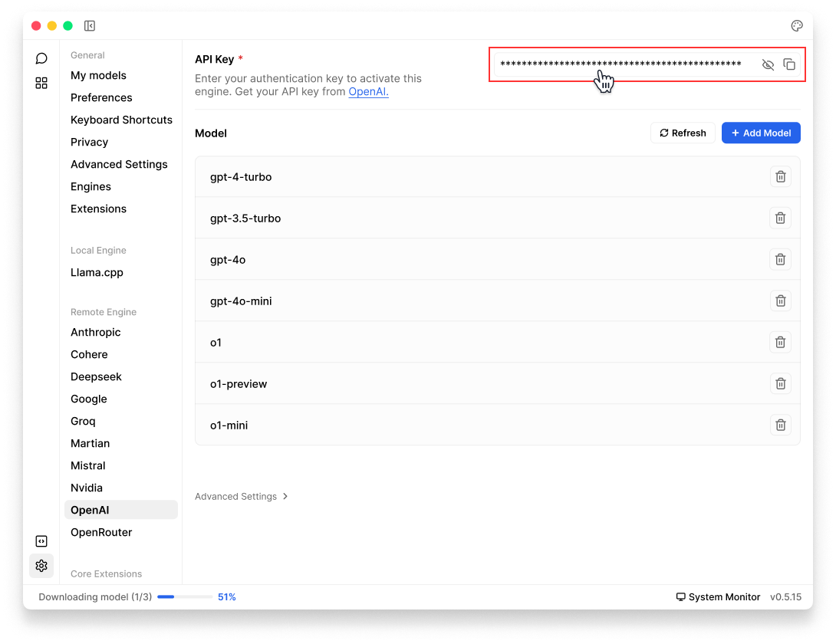Click the settings gear icon
This screenshot has height=644, width=836.
[x=41, y=566]
